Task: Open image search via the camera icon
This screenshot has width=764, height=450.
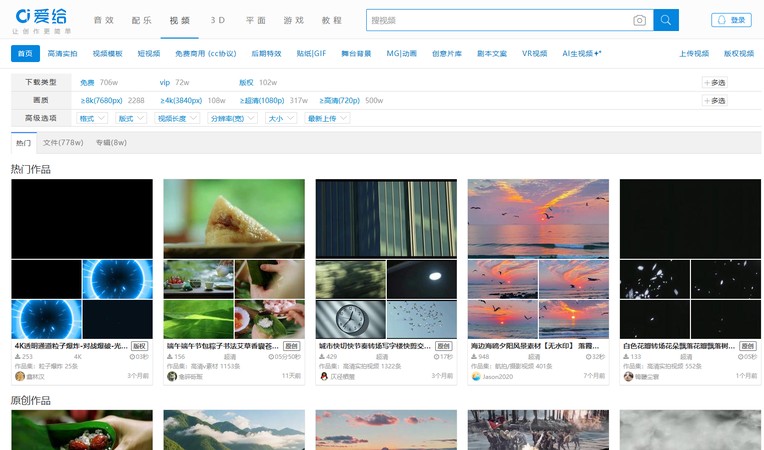Action: tap(639, 20)
